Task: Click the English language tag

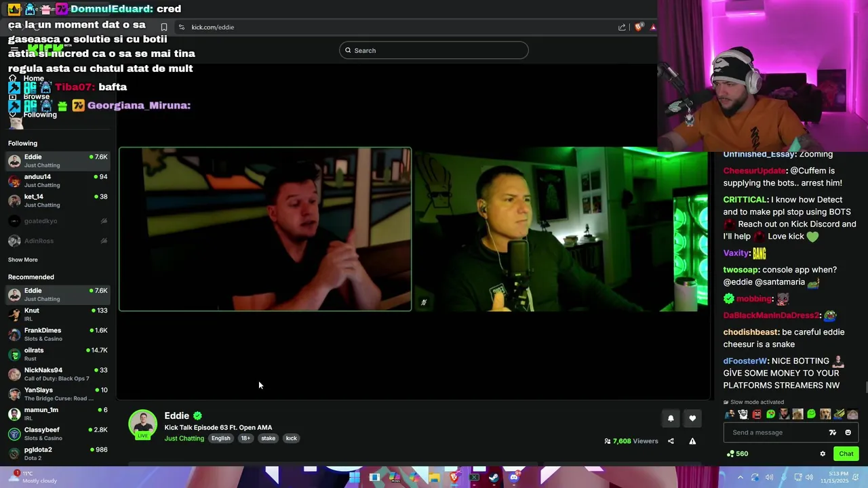Action: click(x=220, y=439)
